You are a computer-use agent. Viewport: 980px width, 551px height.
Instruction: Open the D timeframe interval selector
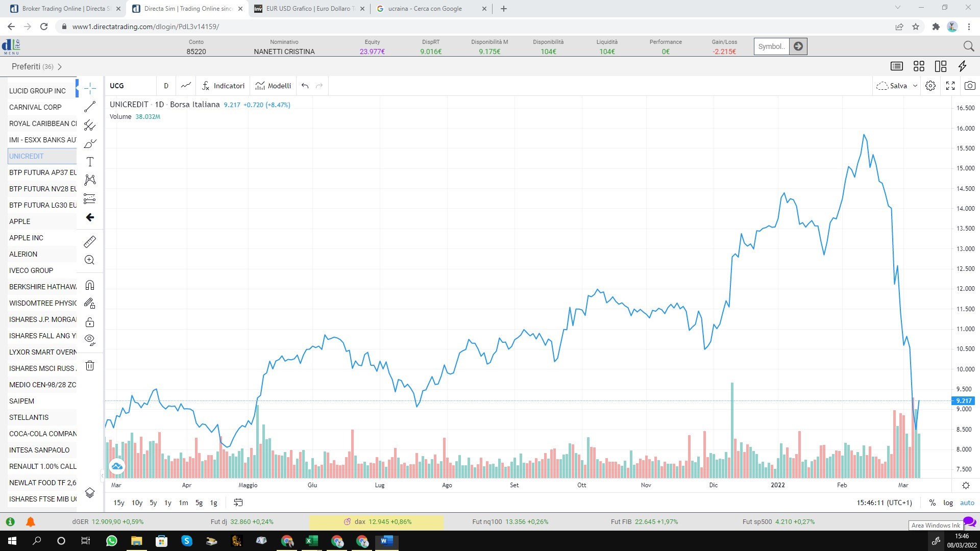tap(166, 86)
